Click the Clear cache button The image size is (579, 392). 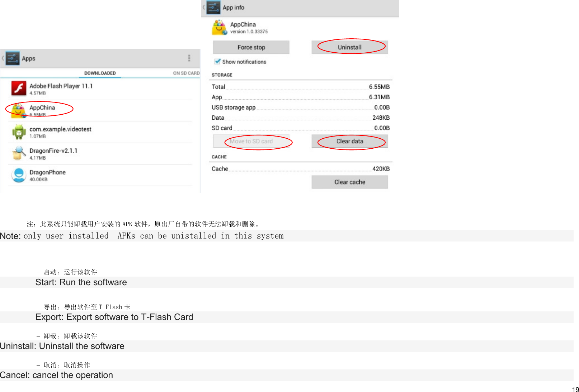pyautogui.click(x=349, y=182)
